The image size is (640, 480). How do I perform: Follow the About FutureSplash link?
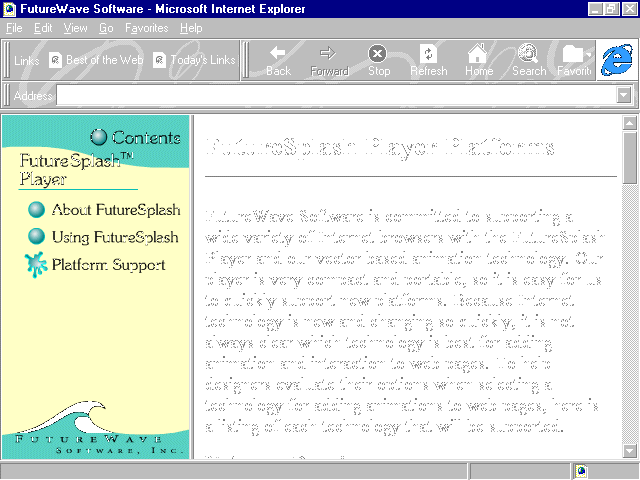click(x=116, y=210)
